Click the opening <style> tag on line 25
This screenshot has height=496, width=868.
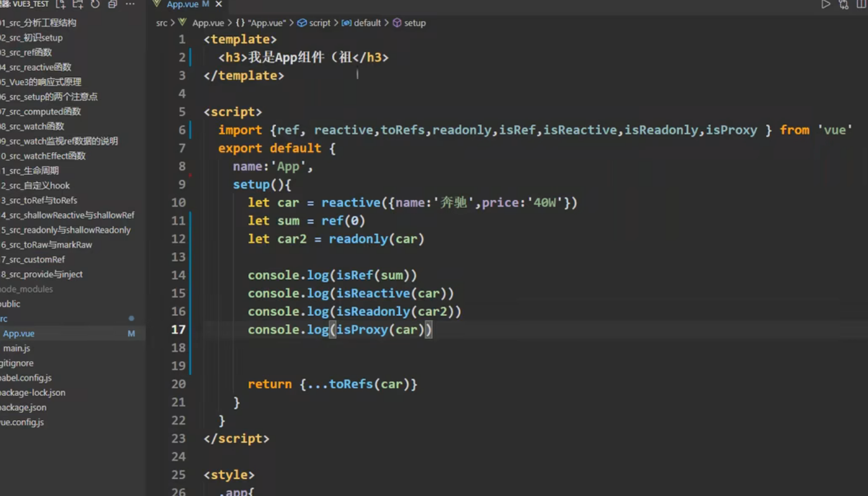click(x=229, y=474)
